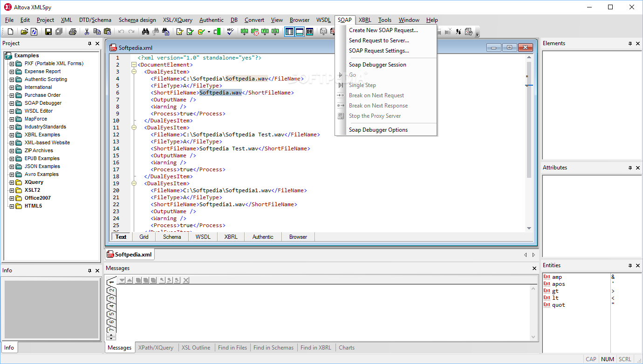Click the Copy toolbar icon
Viewport: 643px width, 364px height.
point(97,32)
